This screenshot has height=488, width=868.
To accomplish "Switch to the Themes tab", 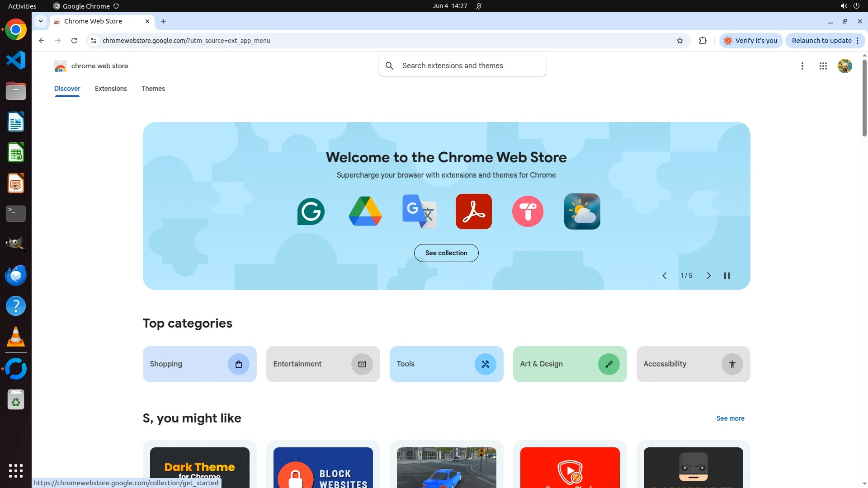I will coord(153,89).
